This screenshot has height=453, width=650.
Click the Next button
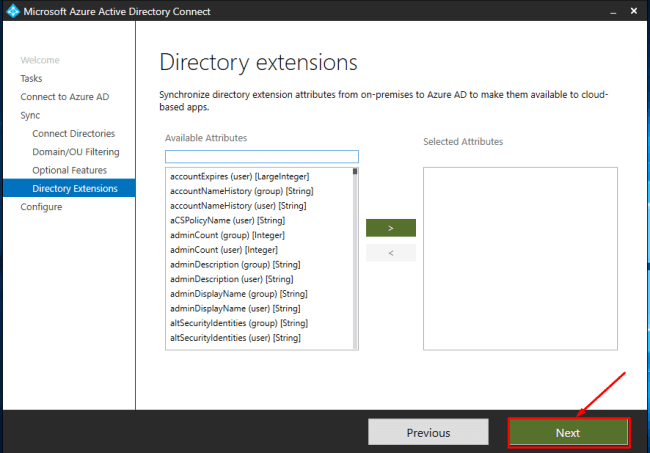[568, 433]
